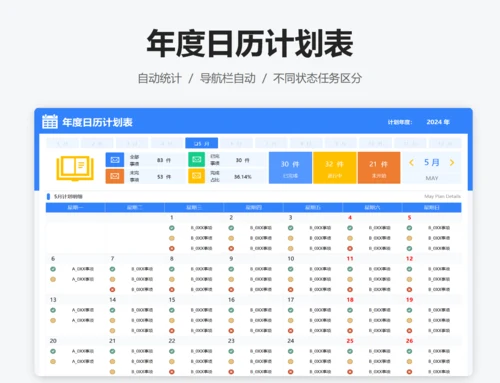Click the 星期三 column header
This screenshot has height=383, width=500.
click(194, 208)
